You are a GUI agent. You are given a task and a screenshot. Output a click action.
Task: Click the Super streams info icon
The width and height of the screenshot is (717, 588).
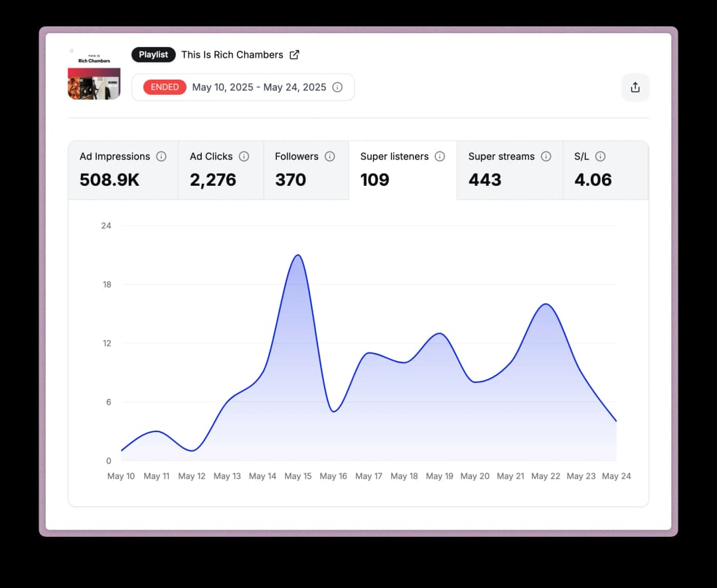click(x=546, y=157)
